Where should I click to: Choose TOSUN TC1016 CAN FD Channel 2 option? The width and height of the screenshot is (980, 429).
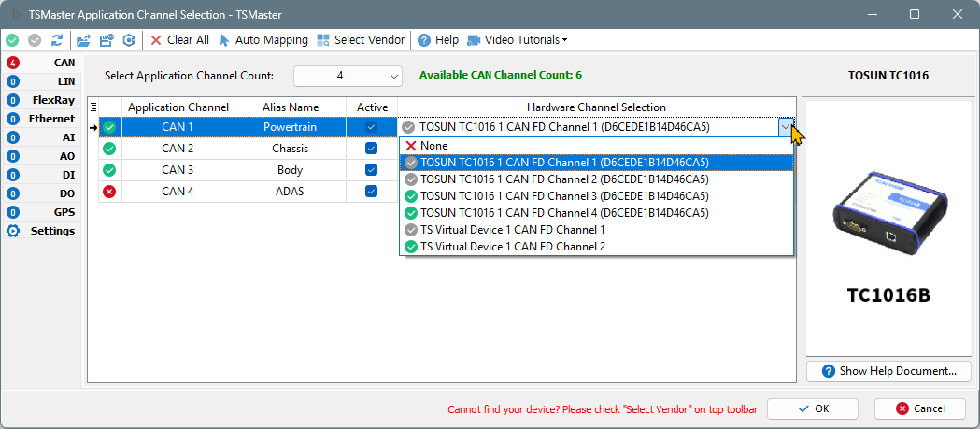(596, 179)
